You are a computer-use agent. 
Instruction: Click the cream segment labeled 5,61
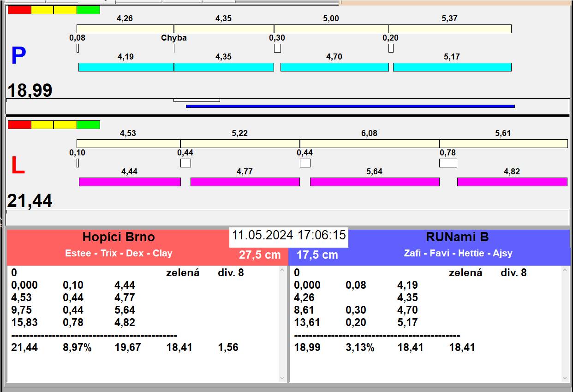point(503,143)
